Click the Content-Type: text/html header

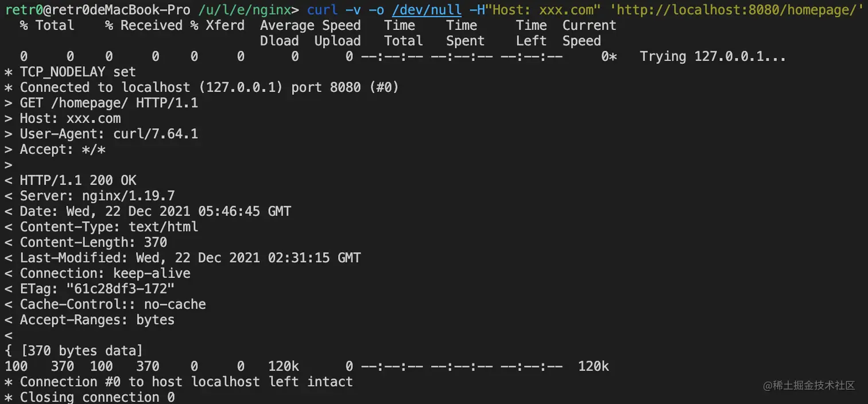click(108, 227)
